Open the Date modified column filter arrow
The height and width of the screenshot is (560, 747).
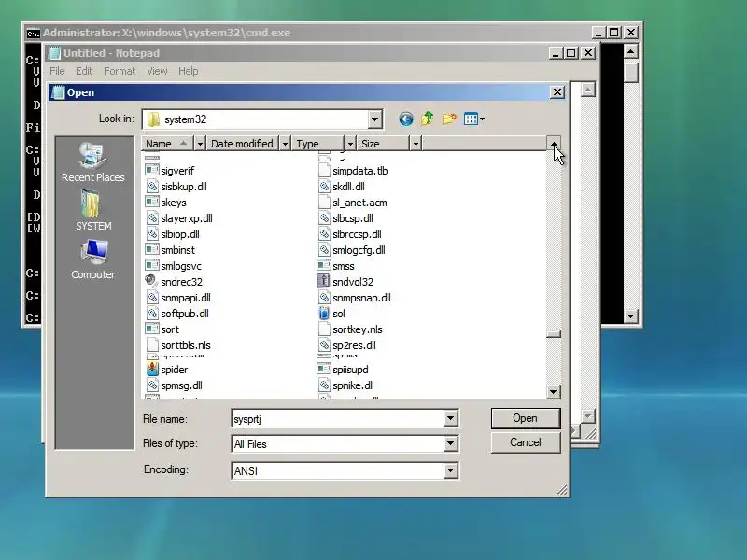click(x=285, y=144)
